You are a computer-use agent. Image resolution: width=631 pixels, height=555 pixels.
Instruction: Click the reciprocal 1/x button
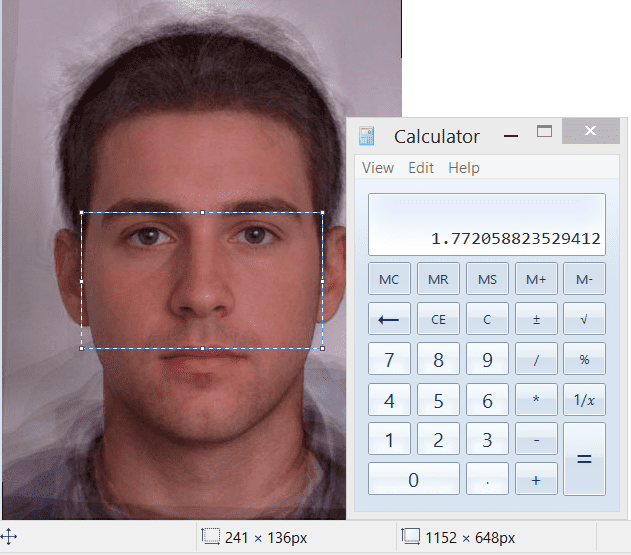(x=584, y=400)
